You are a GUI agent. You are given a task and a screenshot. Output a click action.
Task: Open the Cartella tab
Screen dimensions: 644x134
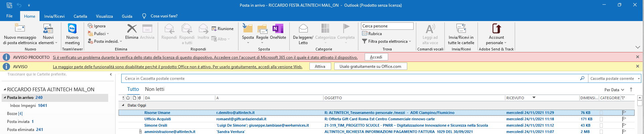tap(80, 16)
